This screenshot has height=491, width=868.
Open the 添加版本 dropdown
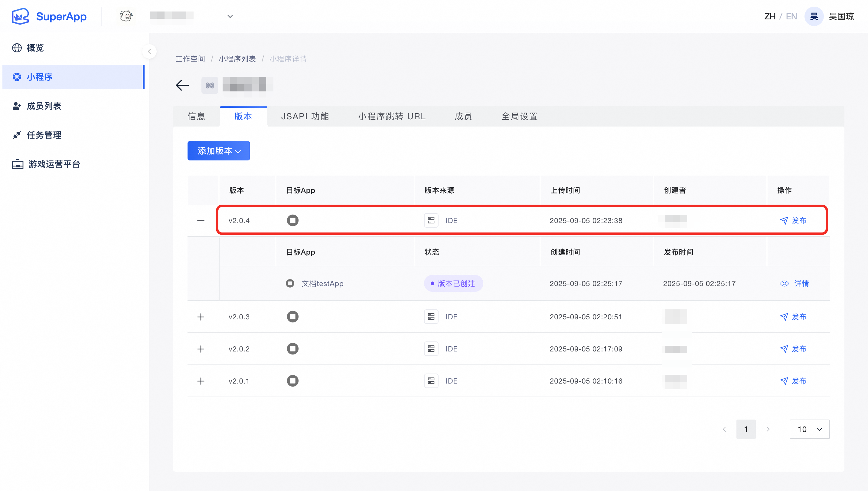(219, 151)
